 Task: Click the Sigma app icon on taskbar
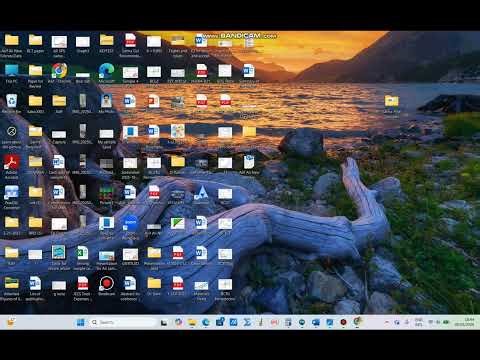tap(247, 322)
